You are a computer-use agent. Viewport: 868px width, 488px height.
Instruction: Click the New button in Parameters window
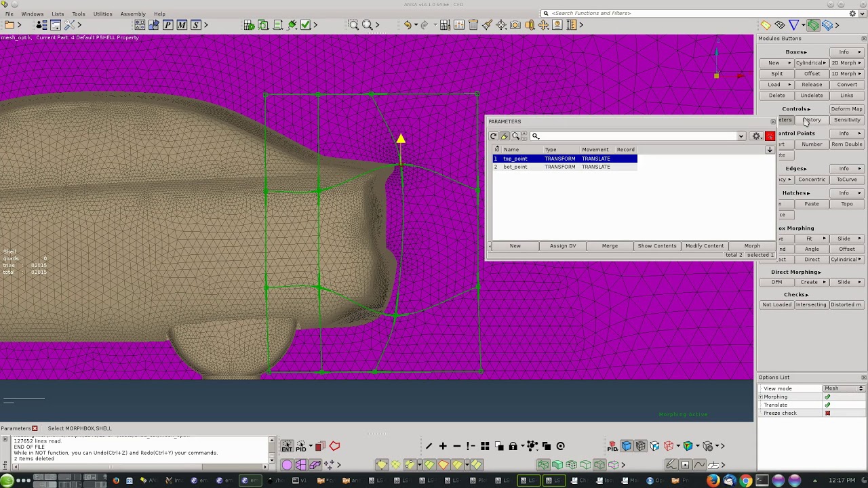click(515, 246)
